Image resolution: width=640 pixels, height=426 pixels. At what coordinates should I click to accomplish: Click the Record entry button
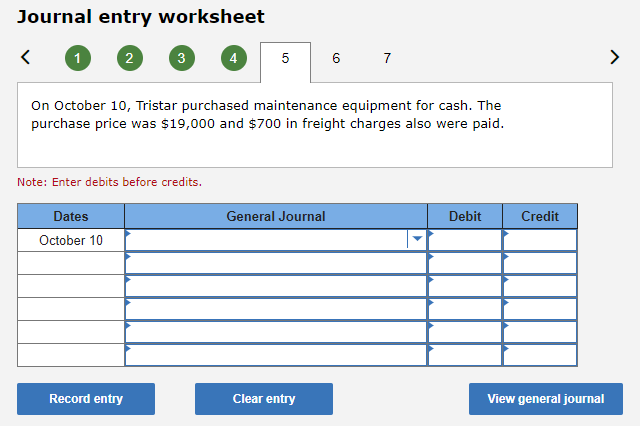[86, 399]
